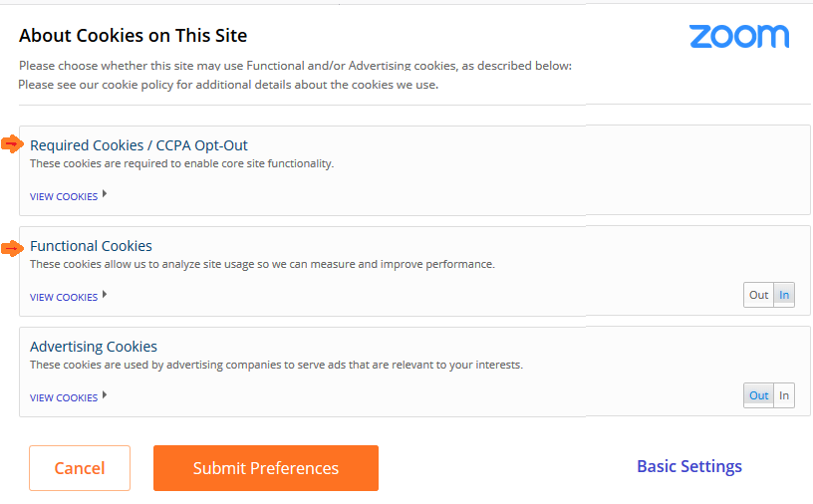
Task: Click triangle icon under Advertising Cookies
Action: click(x=105, y=395)
